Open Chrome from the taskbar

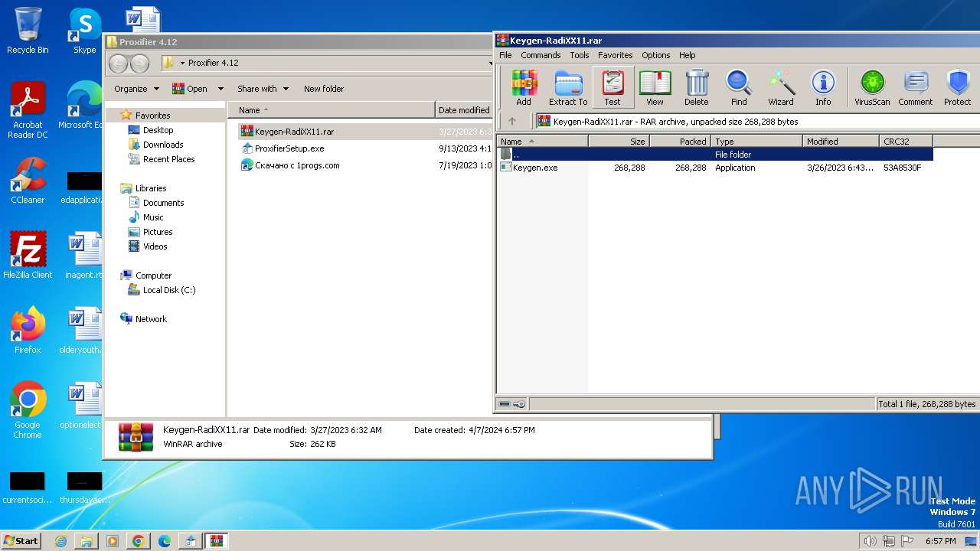(138, 541)
